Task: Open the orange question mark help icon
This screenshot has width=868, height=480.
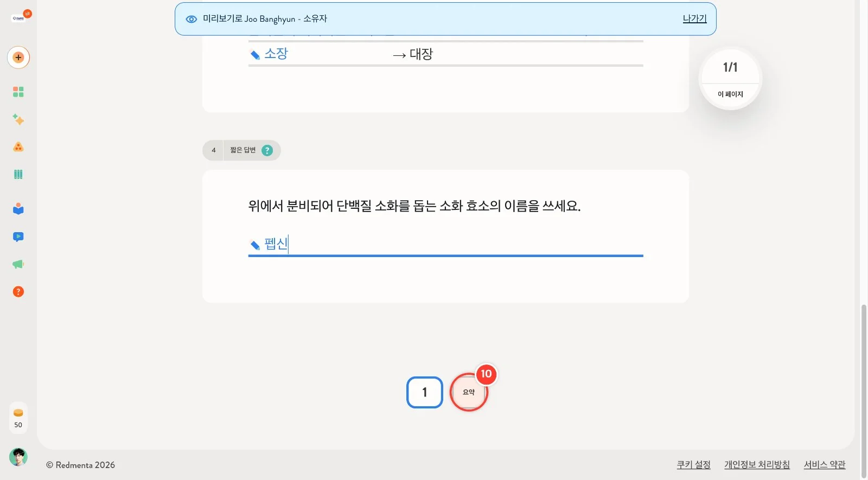Action: pos(18,292)
